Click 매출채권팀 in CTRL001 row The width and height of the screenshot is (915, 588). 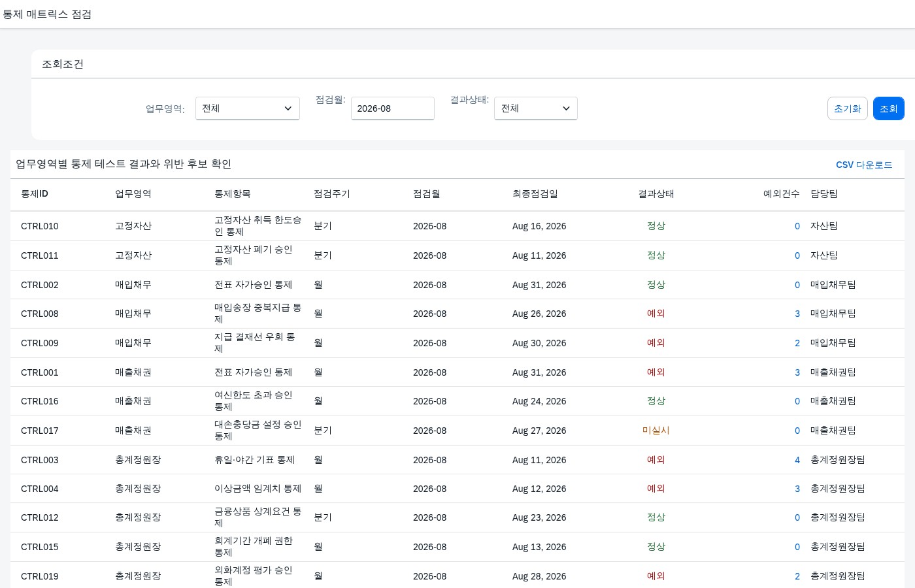(x=833, y=372)
